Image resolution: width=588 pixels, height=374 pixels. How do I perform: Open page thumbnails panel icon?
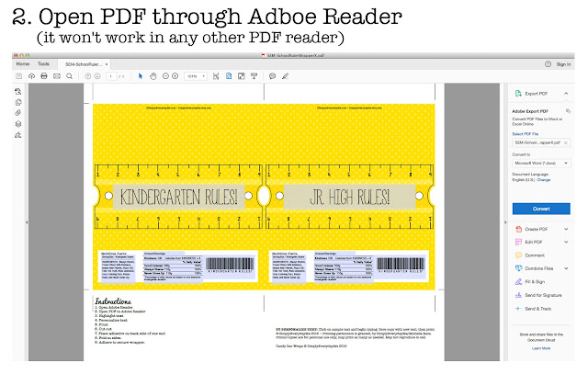point(18,102)
